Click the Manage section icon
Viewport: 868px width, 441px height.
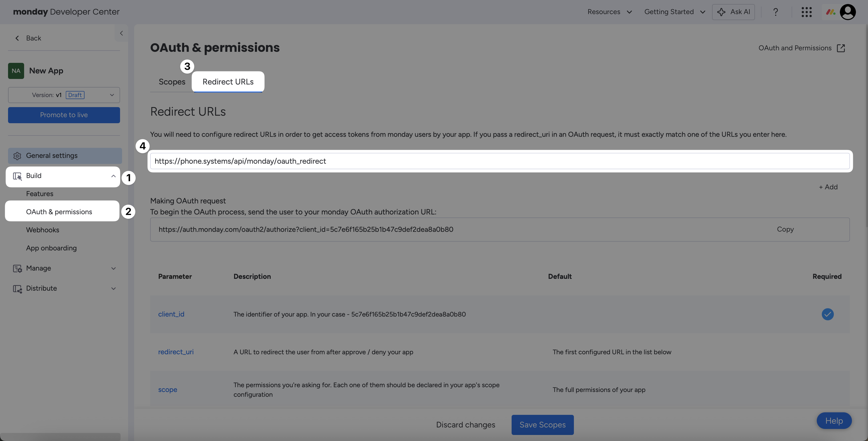pos(17,269)
